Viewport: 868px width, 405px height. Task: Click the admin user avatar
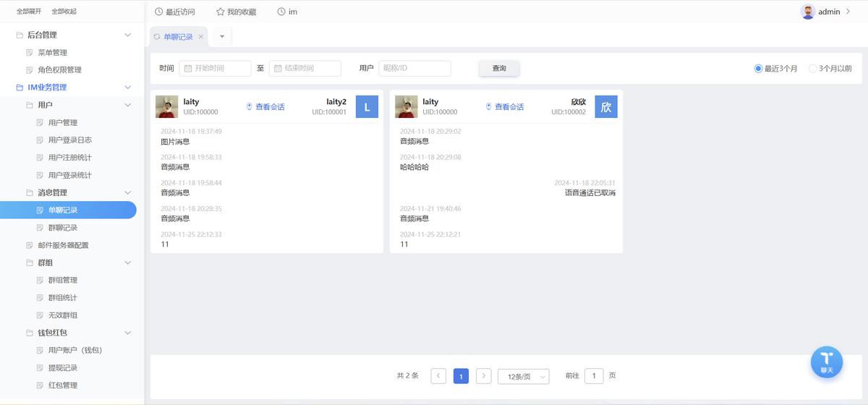[x=808, y=12]
